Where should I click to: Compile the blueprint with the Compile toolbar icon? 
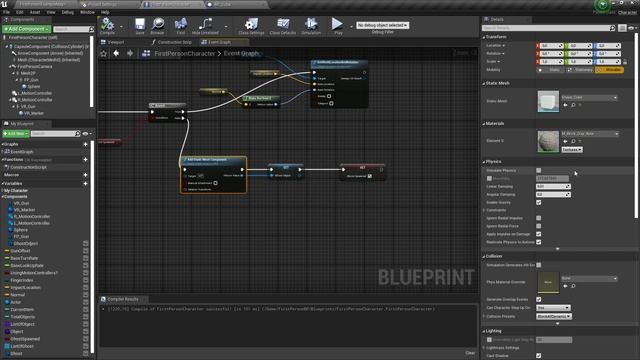[x=107, y=25]
